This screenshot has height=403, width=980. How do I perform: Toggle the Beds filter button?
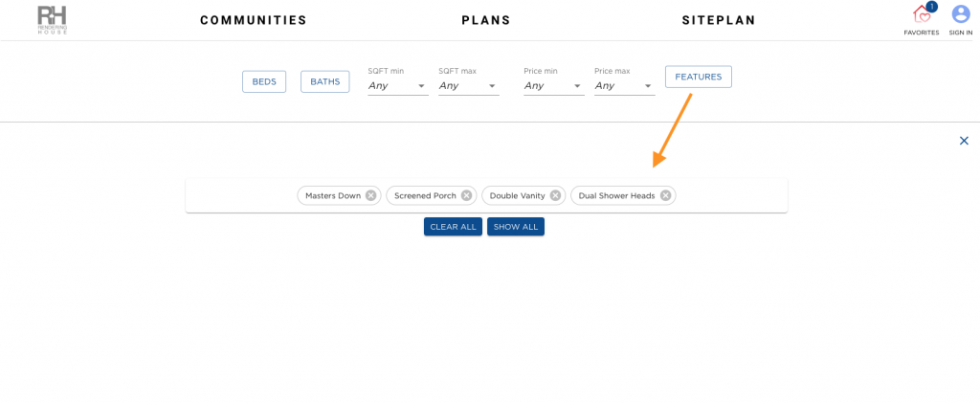(264, 81)
